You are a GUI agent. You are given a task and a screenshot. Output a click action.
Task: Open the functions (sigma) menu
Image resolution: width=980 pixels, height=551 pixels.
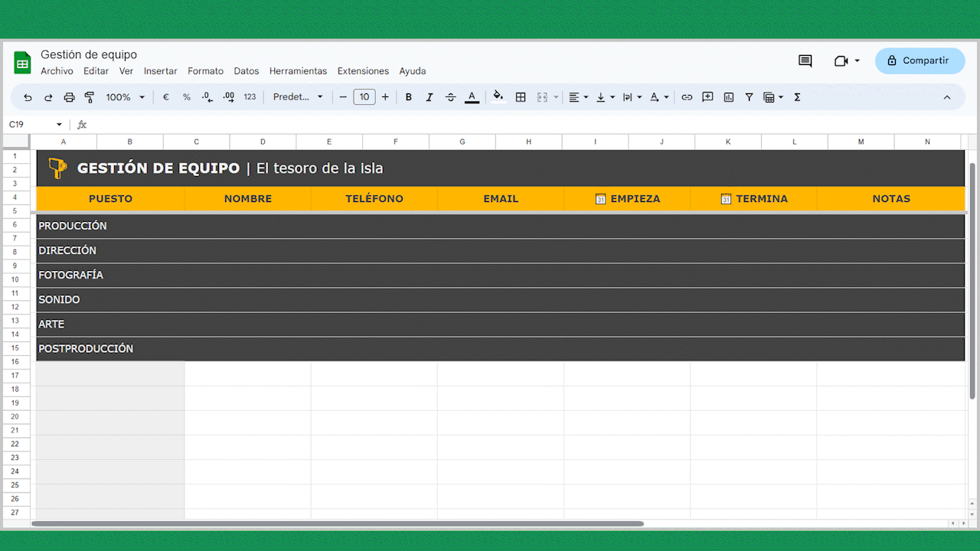(x=797, y=97)
